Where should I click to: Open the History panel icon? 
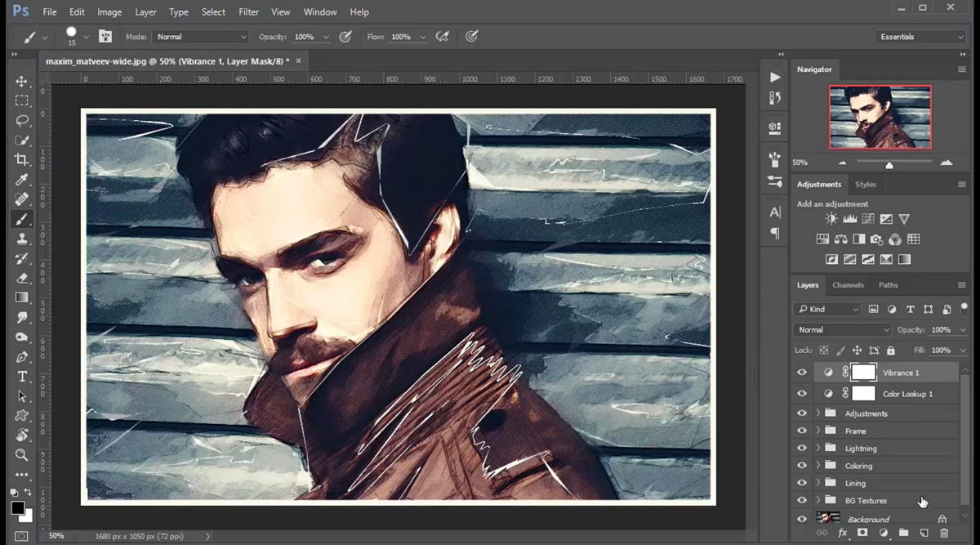tap(775, 97)
